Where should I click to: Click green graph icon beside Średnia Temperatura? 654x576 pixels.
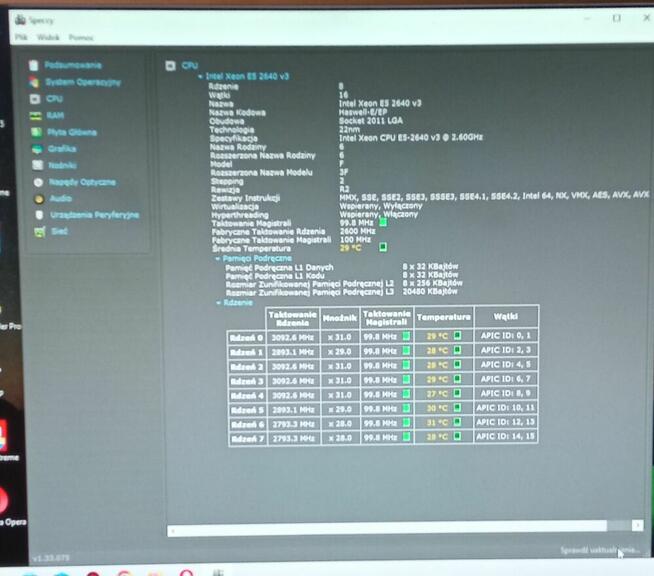coord(383,247)
